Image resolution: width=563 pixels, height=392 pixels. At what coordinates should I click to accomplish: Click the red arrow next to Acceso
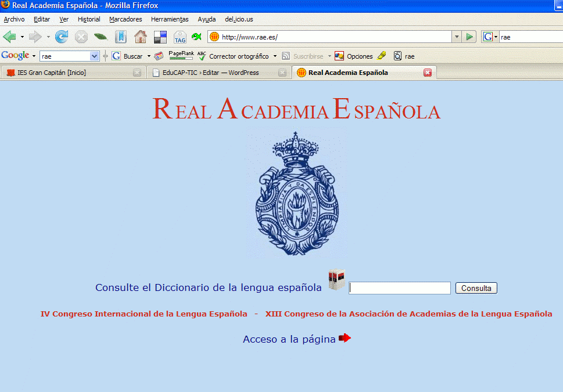pos(345,338)
